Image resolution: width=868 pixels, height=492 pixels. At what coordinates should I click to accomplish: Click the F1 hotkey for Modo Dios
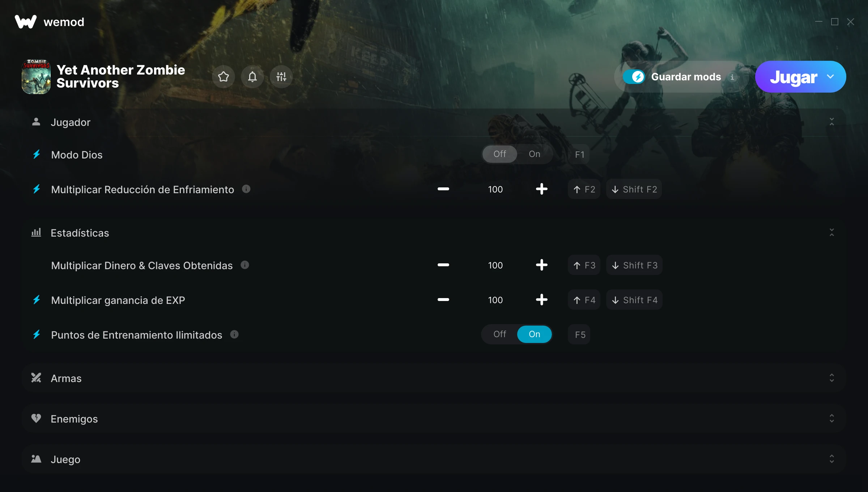(x=580, y=154)
